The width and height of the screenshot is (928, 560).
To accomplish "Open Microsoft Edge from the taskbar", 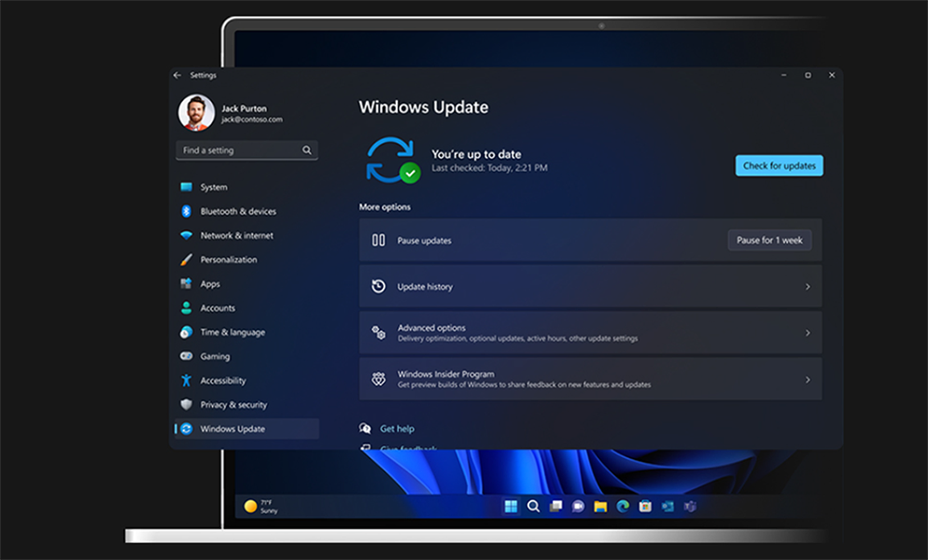I will [623, 507].
